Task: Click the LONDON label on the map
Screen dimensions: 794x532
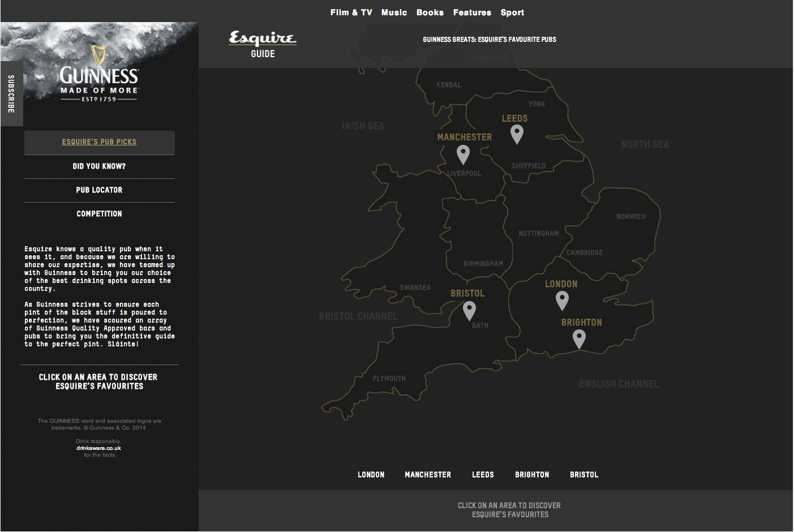Action: (x=561, y=284)
